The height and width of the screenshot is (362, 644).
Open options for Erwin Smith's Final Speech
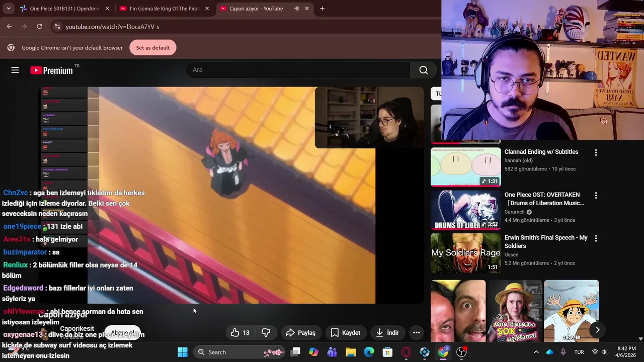click(x=596, y=238)
